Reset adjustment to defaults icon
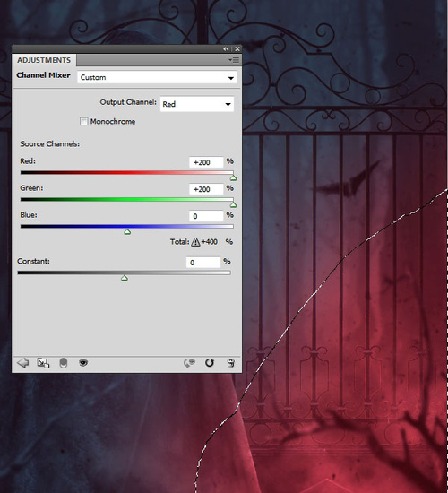 click(210, 363)
